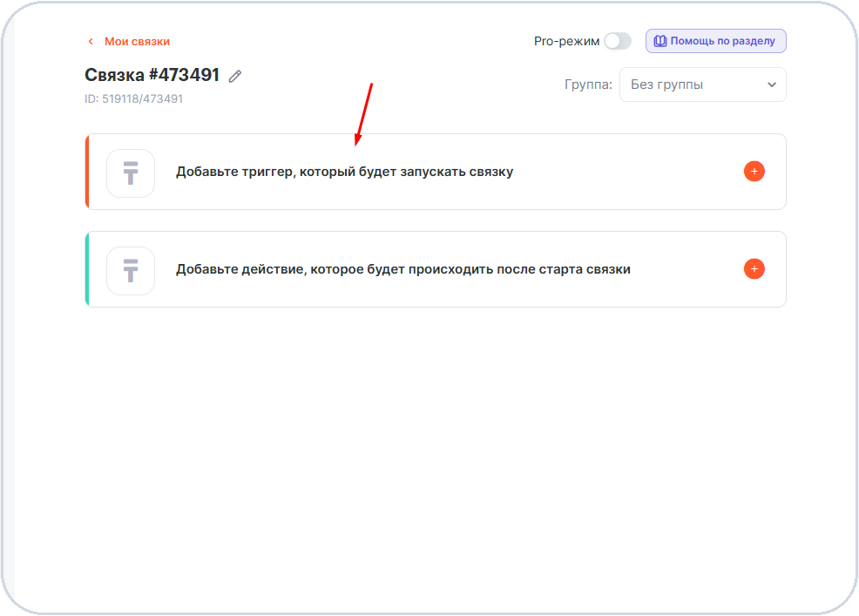Open Помощь по разделу
Viewport: 859px width, 616px height.
715,41
